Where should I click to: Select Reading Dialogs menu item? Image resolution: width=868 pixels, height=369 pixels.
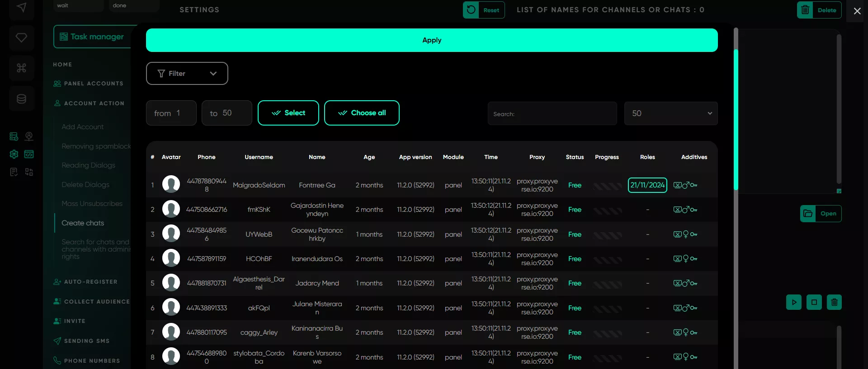[89, 165]
